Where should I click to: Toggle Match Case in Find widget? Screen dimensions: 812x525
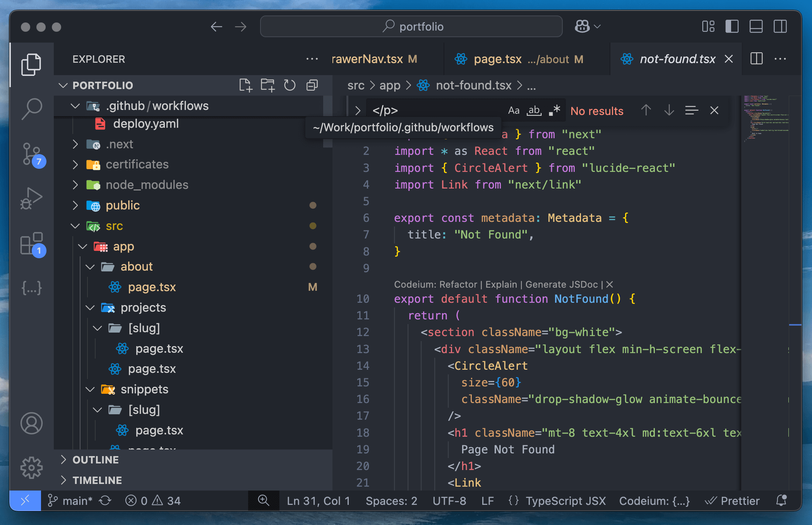(514, 111)
